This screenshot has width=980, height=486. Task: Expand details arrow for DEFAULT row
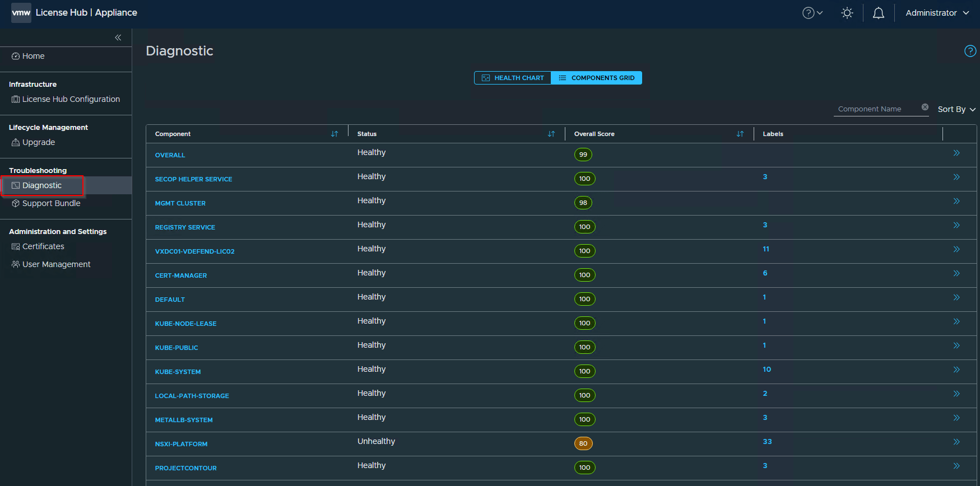pos(956,297)
